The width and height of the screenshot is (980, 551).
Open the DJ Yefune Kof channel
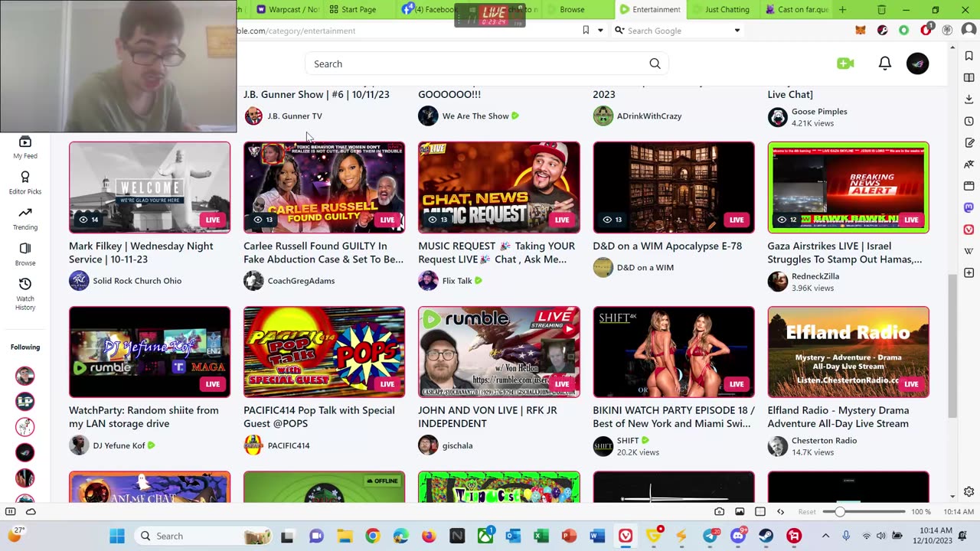click(x=119, y=445)
